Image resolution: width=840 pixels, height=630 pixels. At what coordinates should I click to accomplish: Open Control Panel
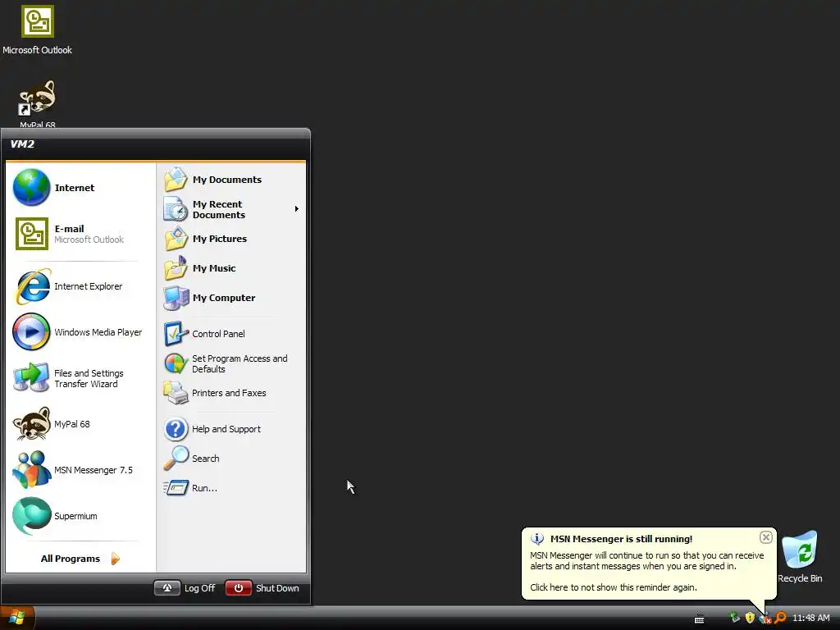click(231, 334)
